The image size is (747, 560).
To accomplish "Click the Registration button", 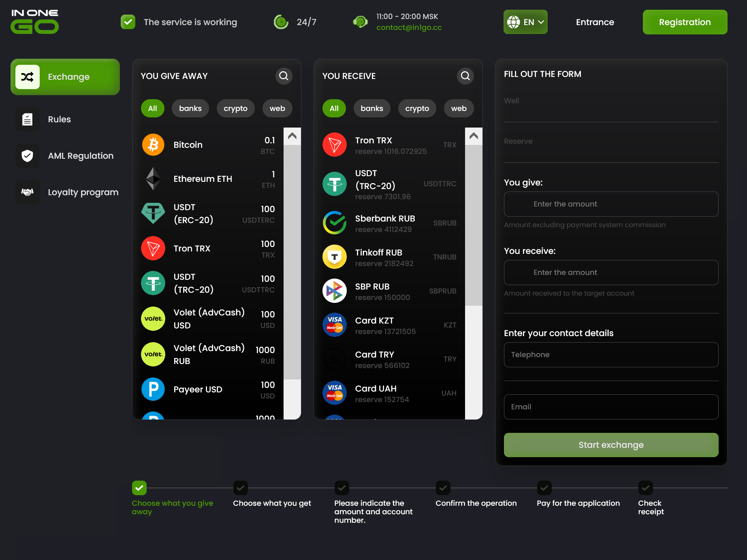I will pos(685,22).
